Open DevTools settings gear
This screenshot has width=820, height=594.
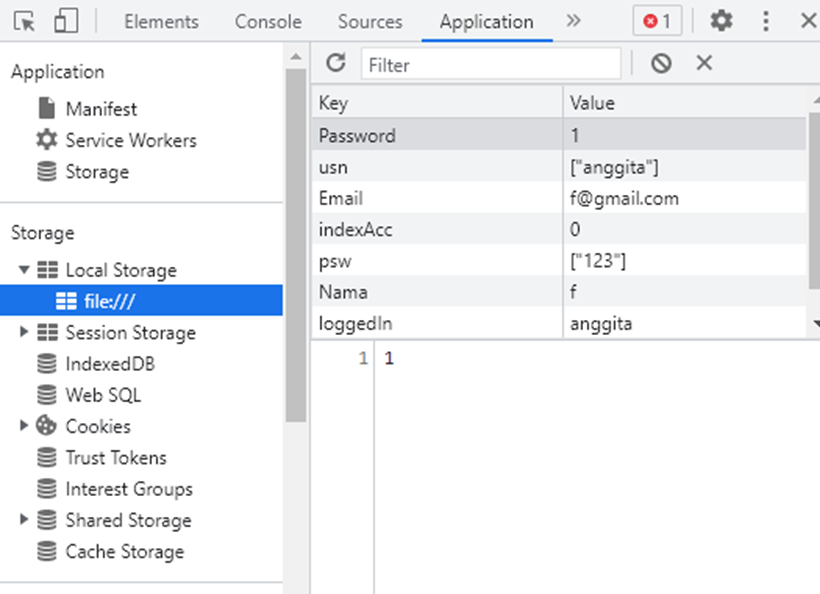[722, 21]
